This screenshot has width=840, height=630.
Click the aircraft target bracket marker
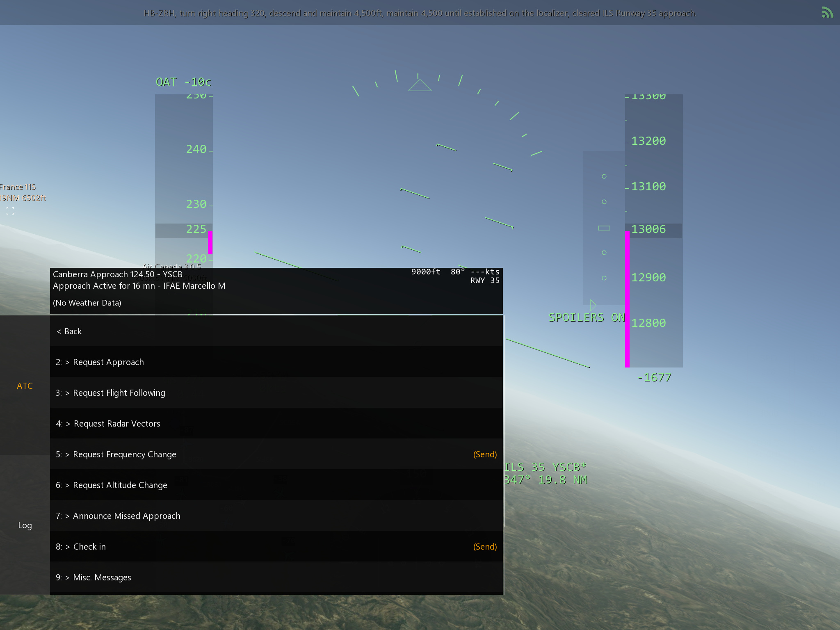pos(10,211)
